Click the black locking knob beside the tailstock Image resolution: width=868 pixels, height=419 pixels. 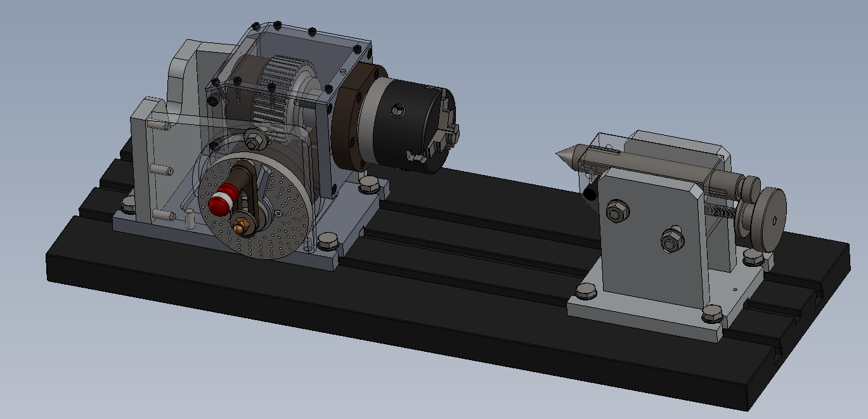tap(590, 193)
